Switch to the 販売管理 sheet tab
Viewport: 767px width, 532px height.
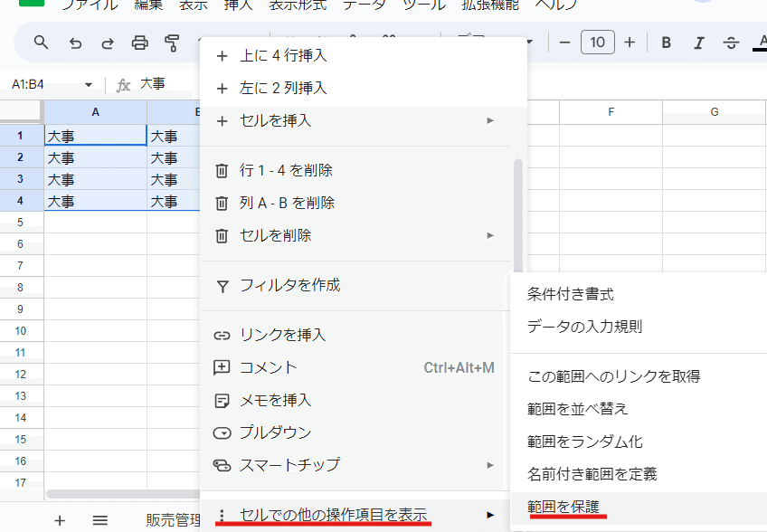(x=173, y=520)
